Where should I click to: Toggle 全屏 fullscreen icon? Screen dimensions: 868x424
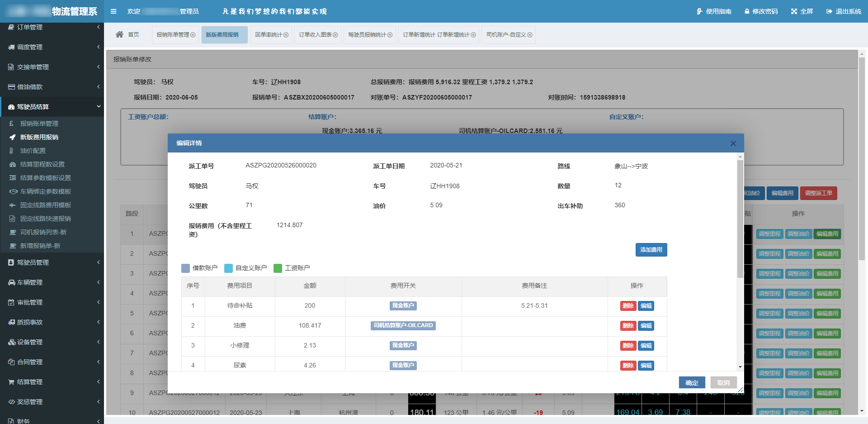click(794, 11)
